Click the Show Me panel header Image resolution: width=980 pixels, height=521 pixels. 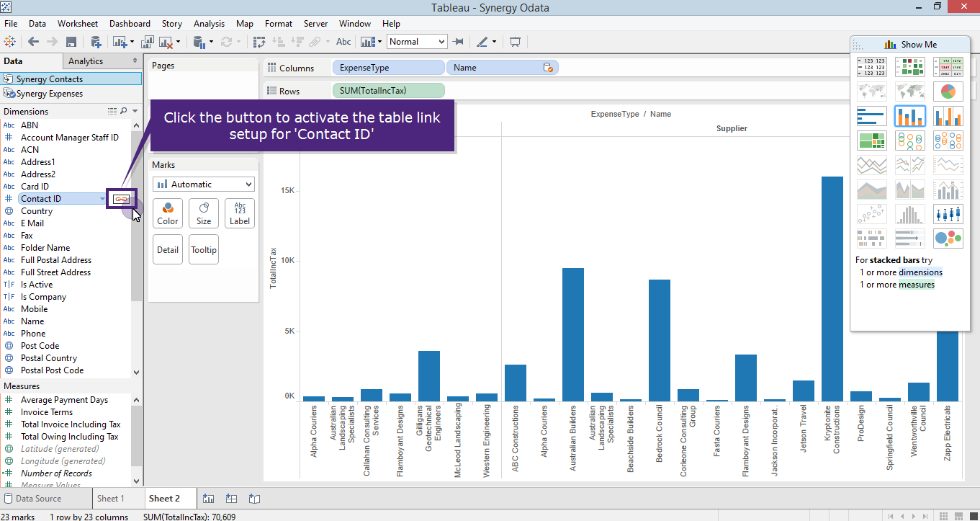click(911, 45)
